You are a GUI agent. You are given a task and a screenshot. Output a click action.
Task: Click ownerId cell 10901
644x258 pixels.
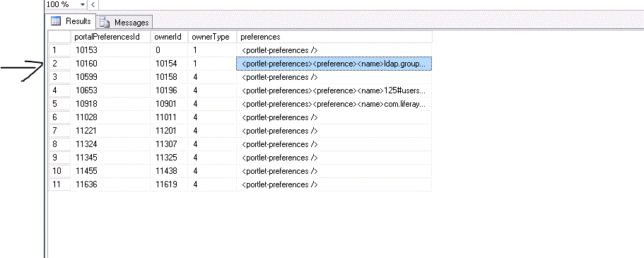170,104
